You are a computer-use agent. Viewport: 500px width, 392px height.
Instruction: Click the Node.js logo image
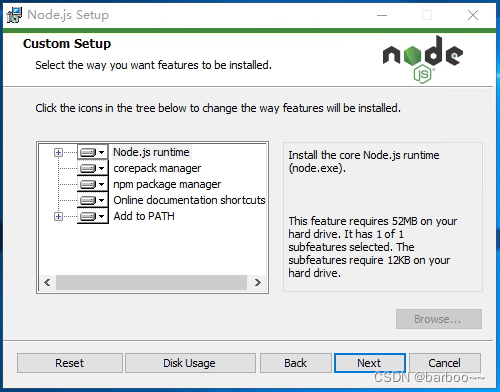[x=423, y=59]
